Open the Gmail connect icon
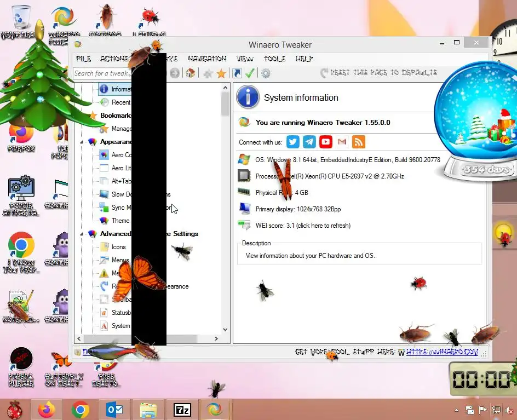 coord(342,142)
